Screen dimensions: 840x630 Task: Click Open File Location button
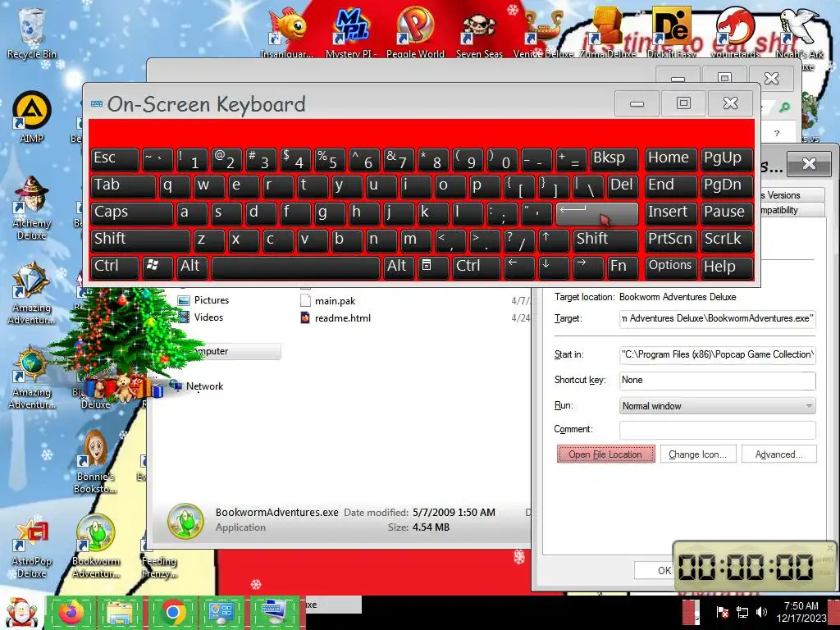605,454
